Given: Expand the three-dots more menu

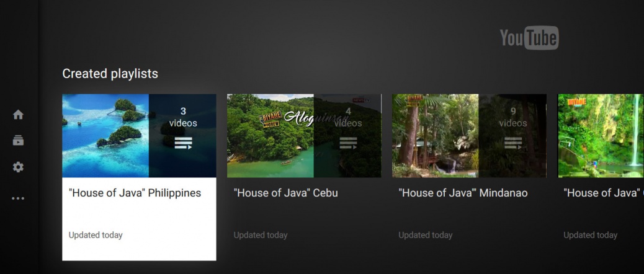Looking at the screenshot, I should tap(18, 198).
